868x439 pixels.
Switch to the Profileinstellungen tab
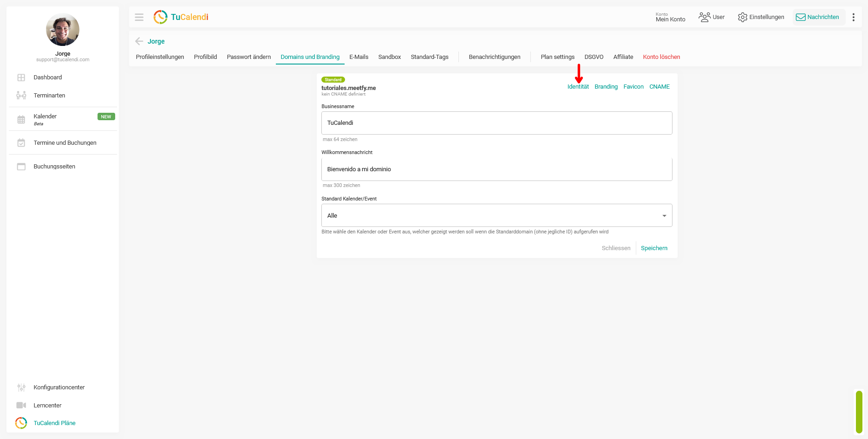pyautogui.click(x=160, y=57)
